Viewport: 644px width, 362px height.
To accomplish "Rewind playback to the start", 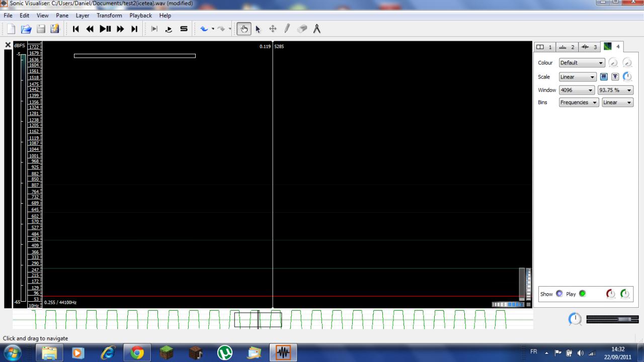I will click(x=76, y=29).
